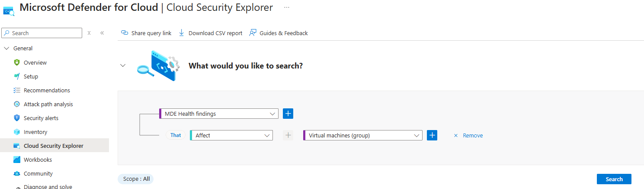Viewport: 644px width, 189px height.
Task: Click the Recommendations list icon
Action: [17, 90]
